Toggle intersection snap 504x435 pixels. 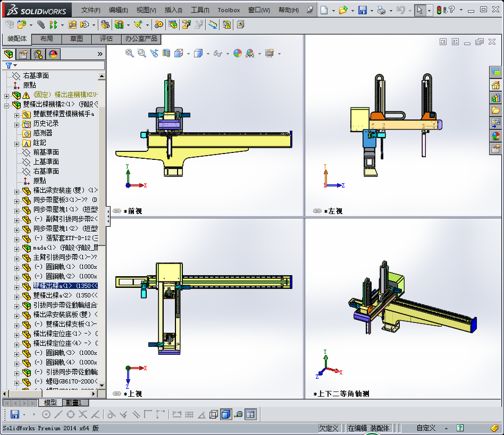click(x=83, y=414)
